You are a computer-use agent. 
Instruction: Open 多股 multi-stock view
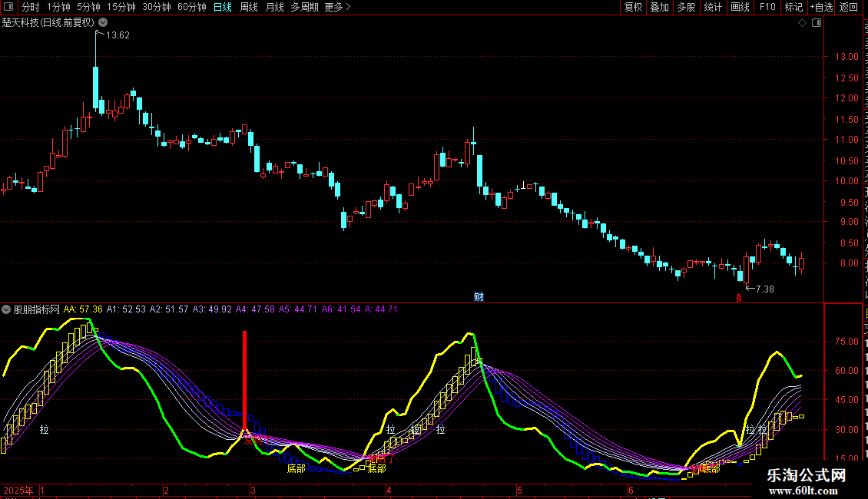click(x=687, y=7)
